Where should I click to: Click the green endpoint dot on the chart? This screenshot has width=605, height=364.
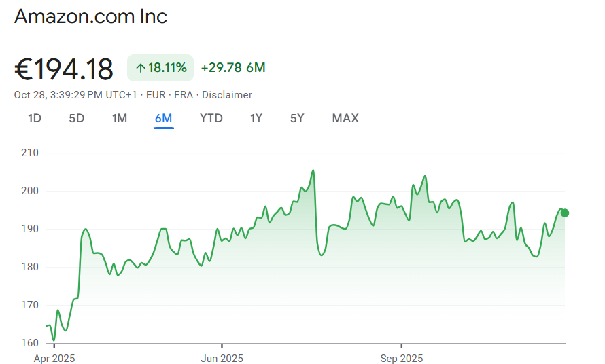click(x=564, y=213)
